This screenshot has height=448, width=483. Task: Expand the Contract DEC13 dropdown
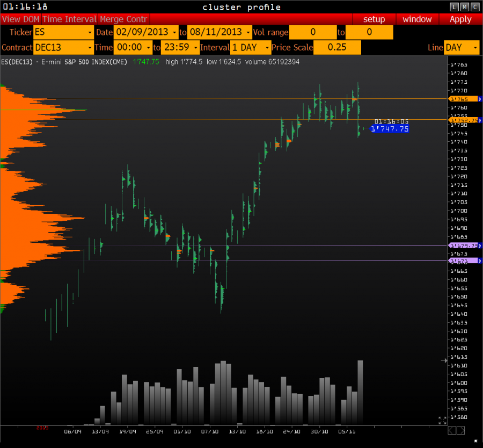pyautogui.click(x=63, y=47)
